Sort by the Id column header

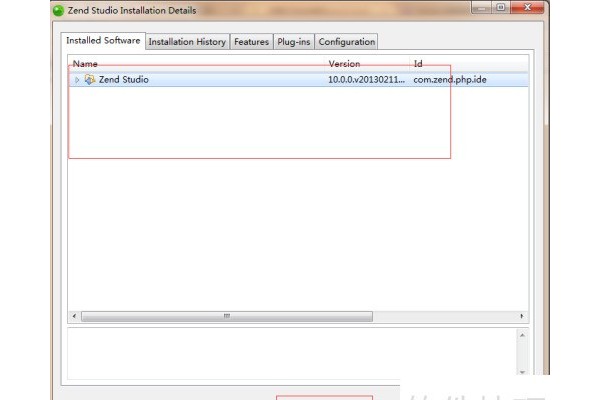point(470,64)
